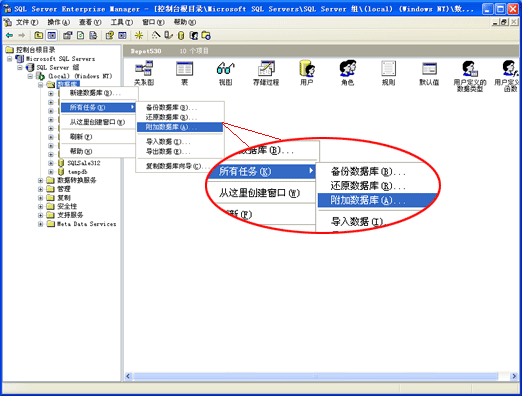
Task: Choose 复制数据库向导(C) in the submenu
Action: [x=180, y=166]
